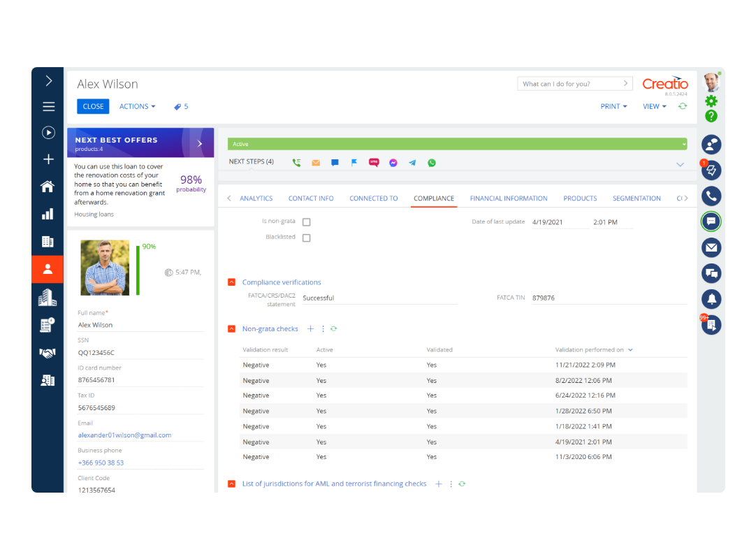Click the Telegram icon in Next Steps
Viewport: 756px width, 559px height.
[412, 163]
